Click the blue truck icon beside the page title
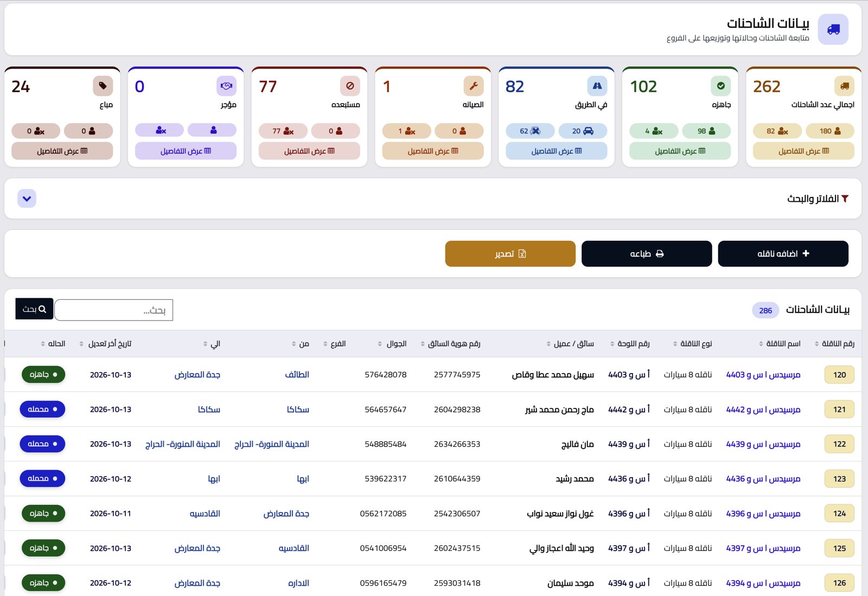 click(x=833, y=29)
